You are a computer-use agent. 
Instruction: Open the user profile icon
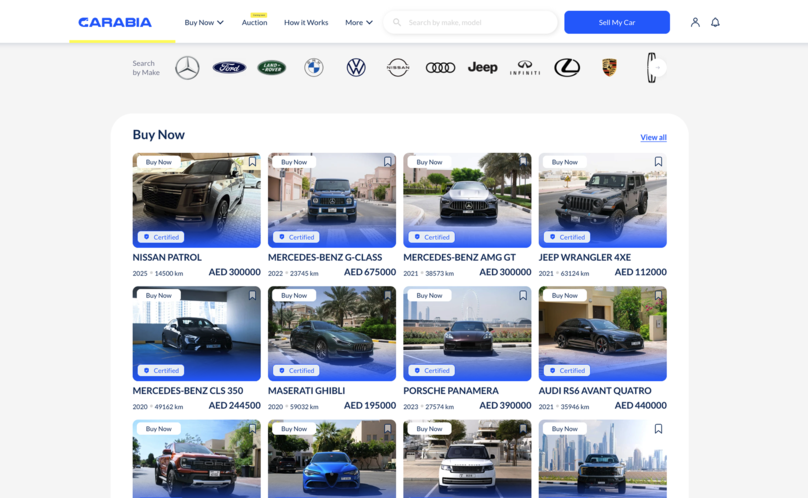click(x=695, y=22)
